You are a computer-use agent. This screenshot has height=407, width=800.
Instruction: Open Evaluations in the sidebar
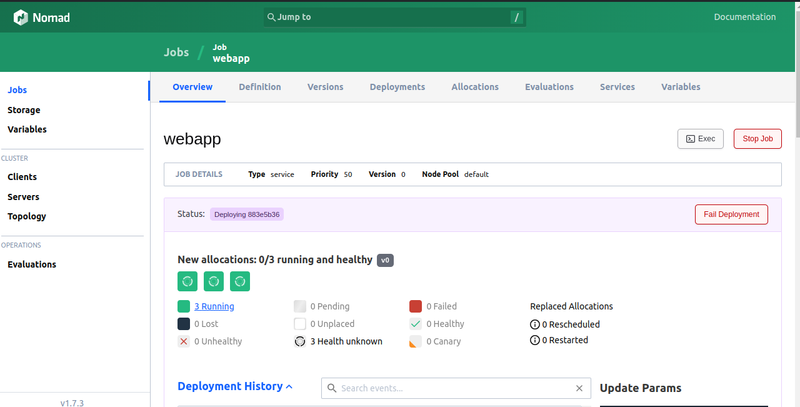point(32,264)
